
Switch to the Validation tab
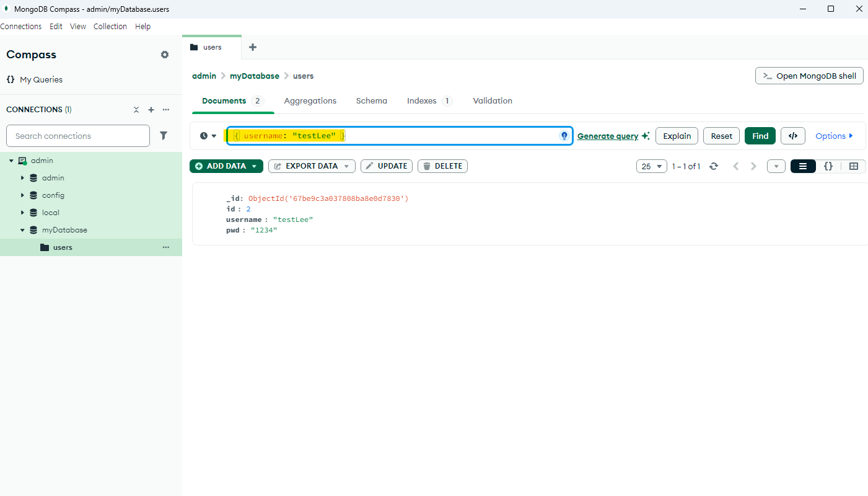(493, 100)
